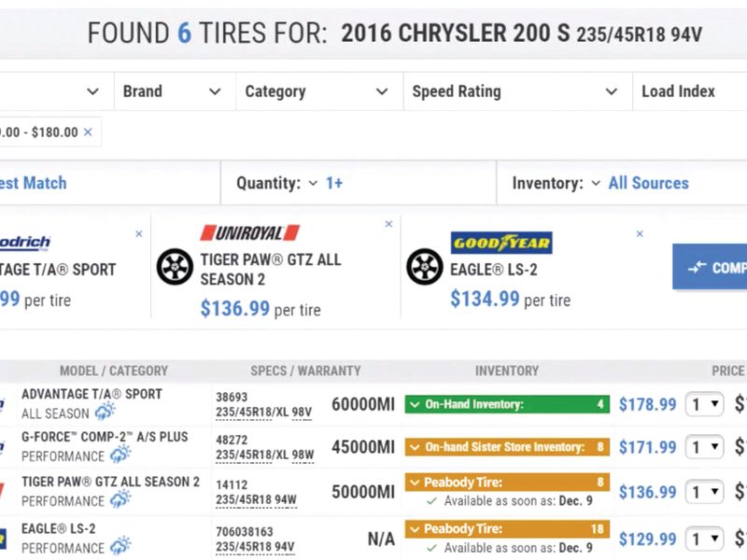The width and height of the screenshot is (747, 560).
Task: Change quantity for Eagle LS-2 row
Action: 705,539
